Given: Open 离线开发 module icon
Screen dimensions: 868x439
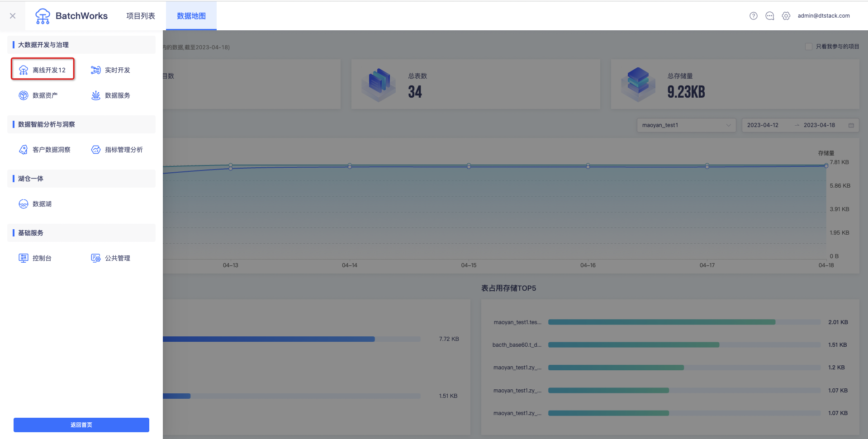Looking at the screenshot, I should [x=24, y=70].
